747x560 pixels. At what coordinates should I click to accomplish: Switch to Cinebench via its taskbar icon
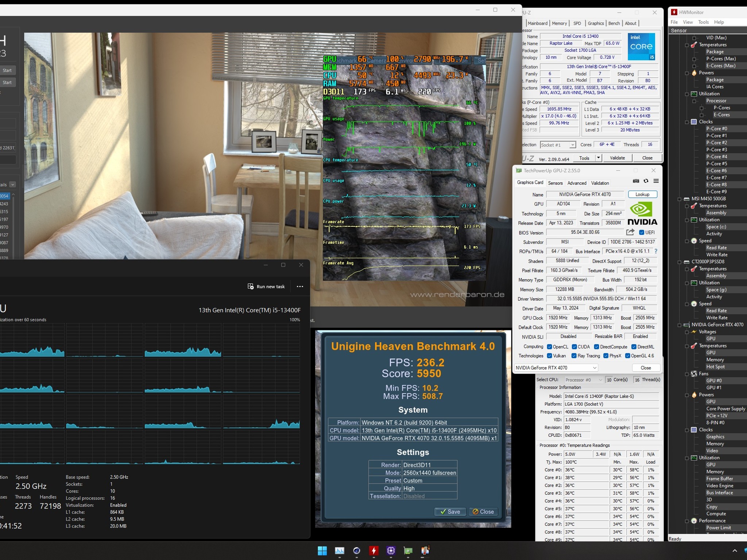357,551
